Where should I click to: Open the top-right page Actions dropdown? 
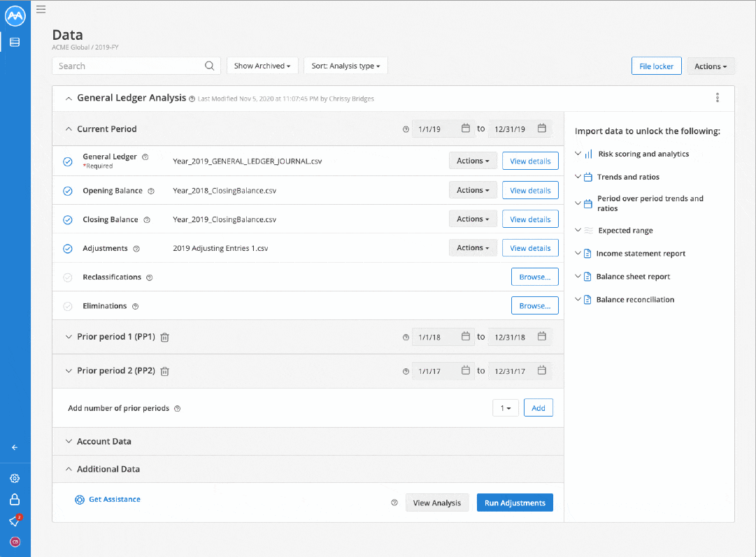coord(711,66)
